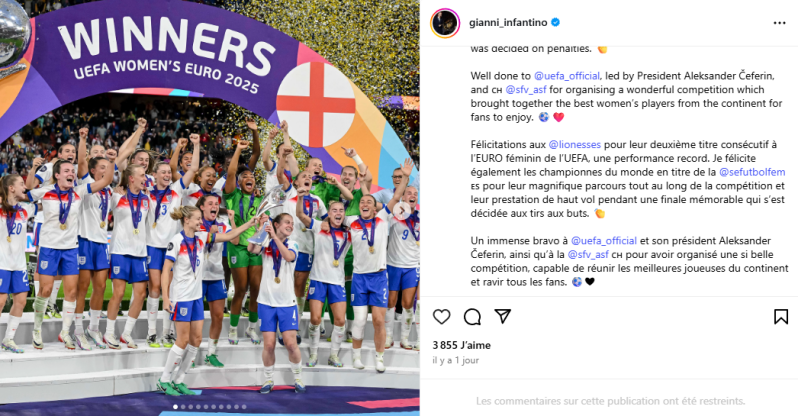The width and height of the screenshot is (798, 416).
Task: Open @sfv_asf mention in French paragraph
Action: click(588, 255)
